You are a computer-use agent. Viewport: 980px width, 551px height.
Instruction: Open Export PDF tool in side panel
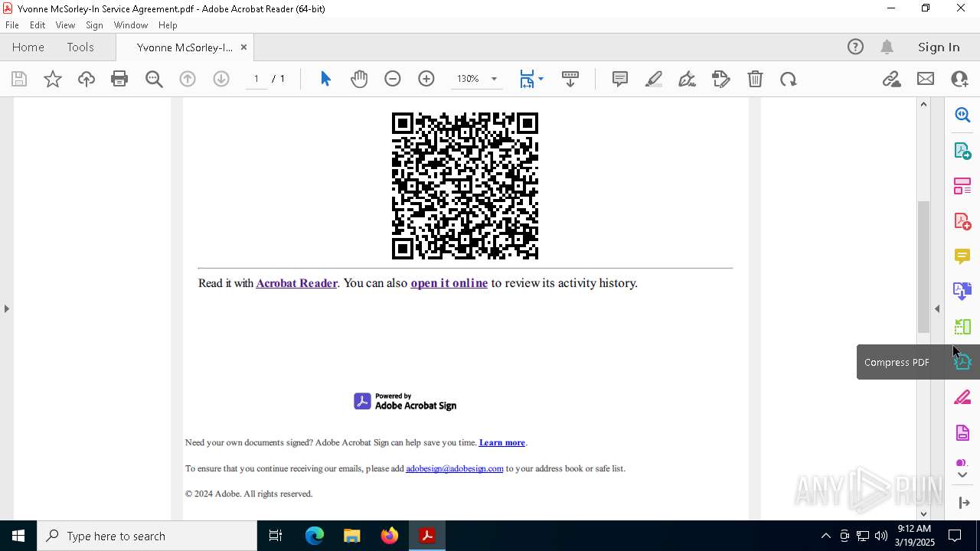coord(962,150)
